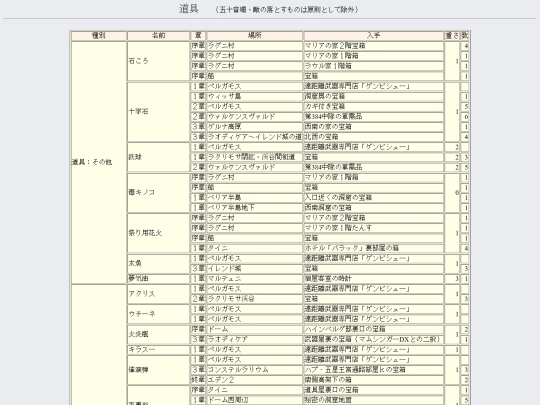Select the '石ころ' item name cell
The image size is (540, 405).
(x=158, y=61)
